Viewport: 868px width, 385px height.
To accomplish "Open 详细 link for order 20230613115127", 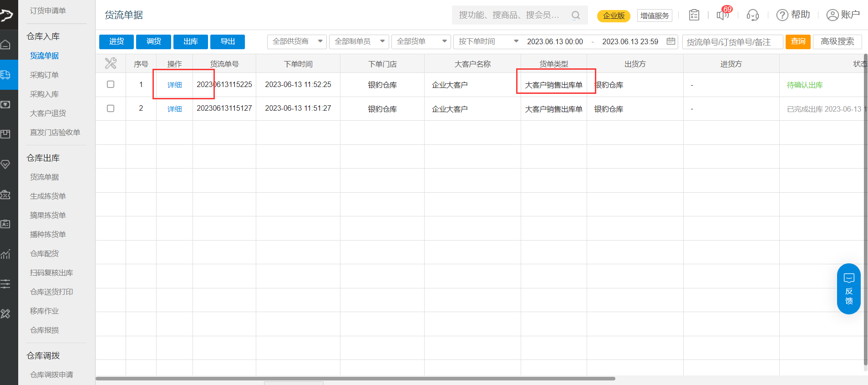I will (174, 109).
